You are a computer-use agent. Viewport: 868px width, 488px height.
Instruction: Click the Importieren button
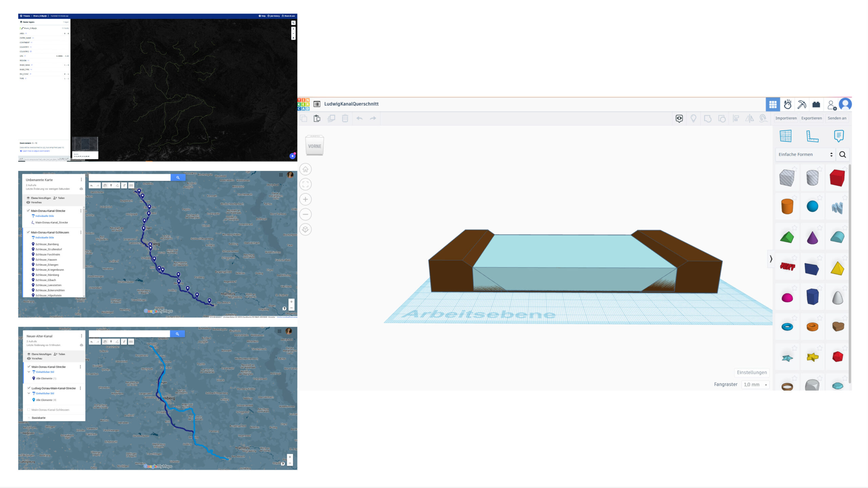[x=786, y=118]
